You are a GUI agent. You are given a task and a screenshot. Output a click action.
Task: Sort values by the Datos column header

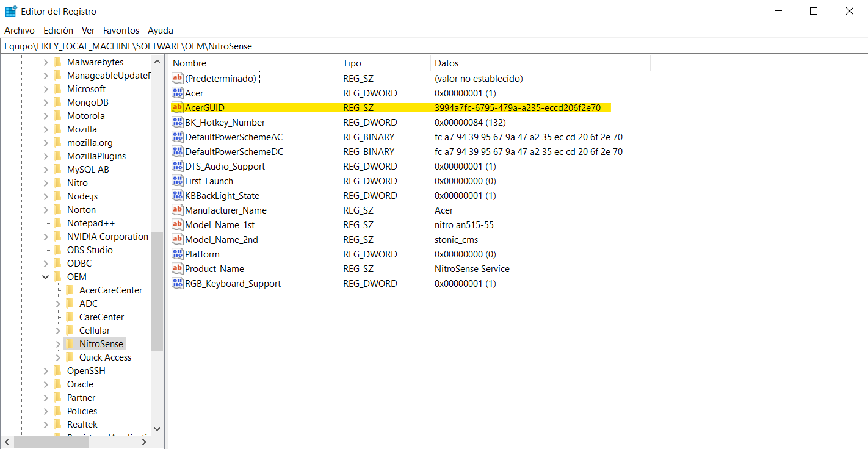coord(540,63)
